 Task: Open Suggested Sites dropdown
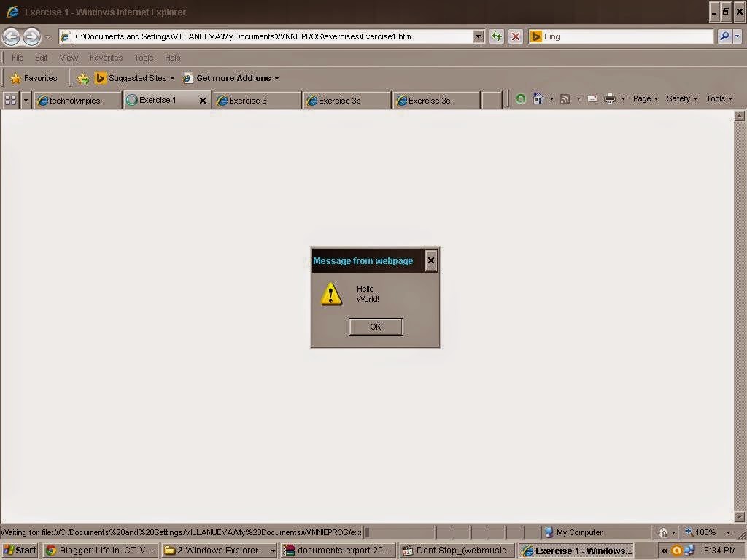(x=135, y=78)
